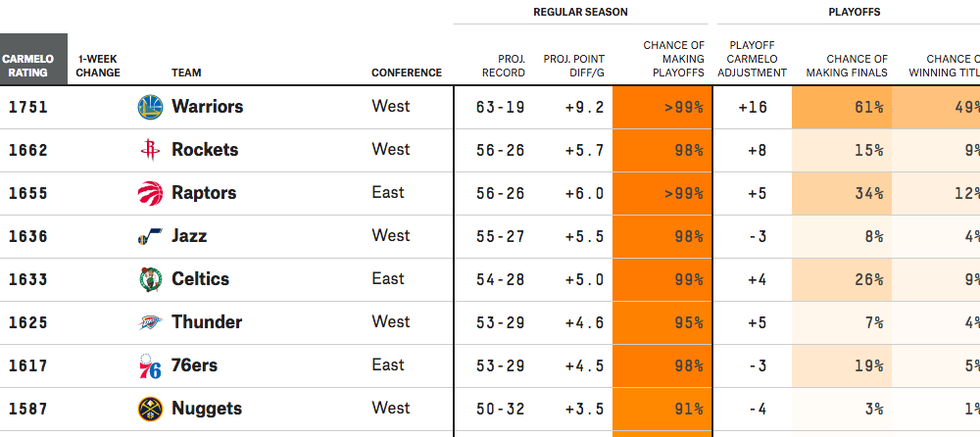Sort table by 1-Week Change header
The height and width of the screenshot is (437, 980).
(99, 66)
